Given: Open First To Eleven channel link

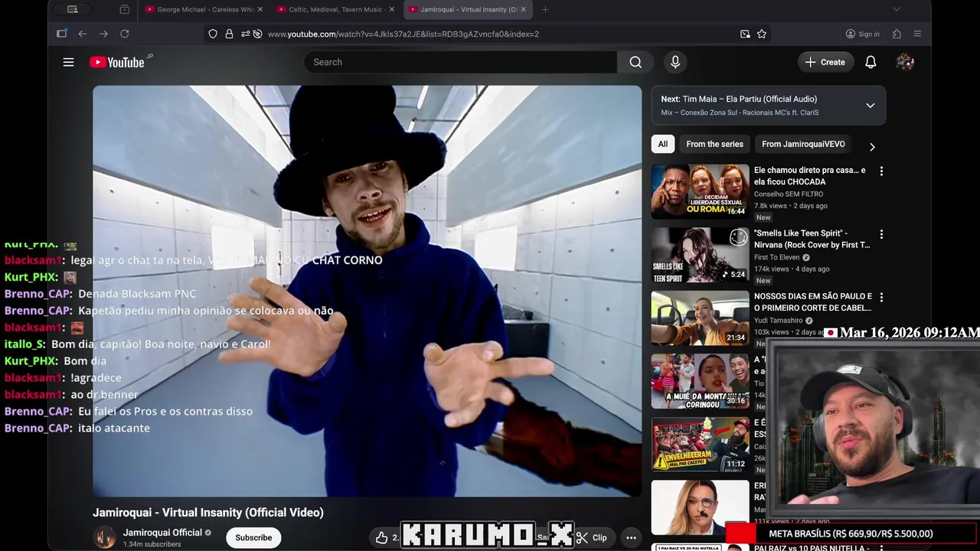Looking at the screenshot, I should pos(776,258).
